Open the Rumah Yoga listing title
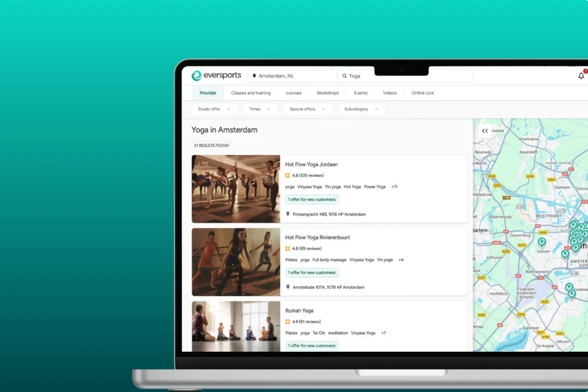Viewport: 588px width, 392px height. point(299,310)
